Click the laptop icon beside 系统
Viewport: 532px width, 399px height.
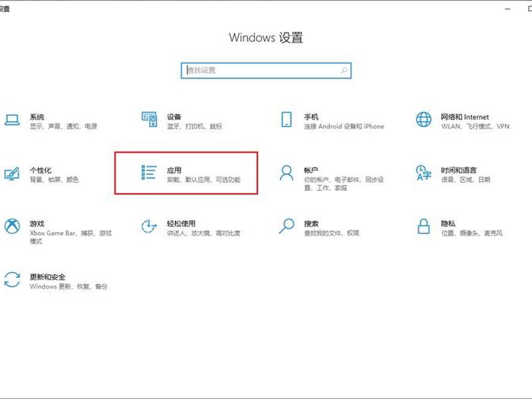[x=12, y=120]
